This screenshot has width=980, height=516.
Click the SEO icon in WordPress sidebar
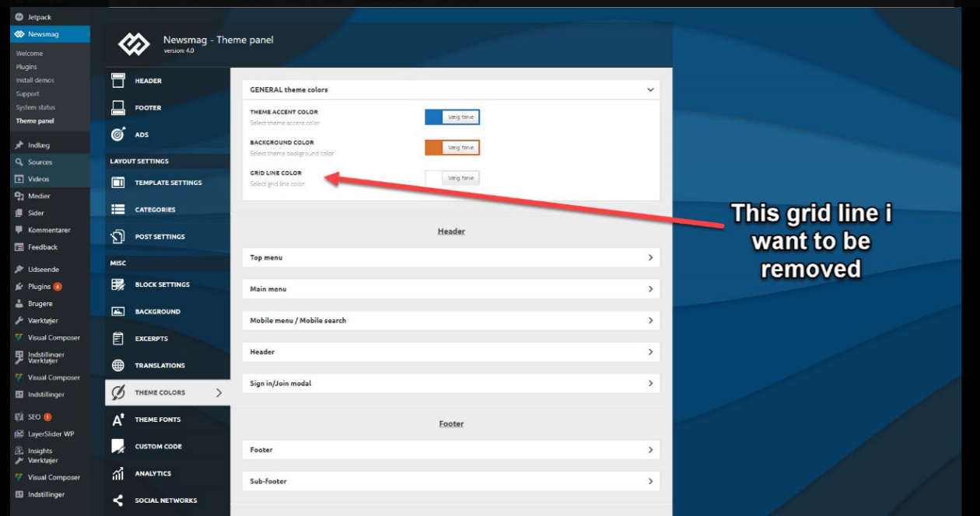(19, 417)
